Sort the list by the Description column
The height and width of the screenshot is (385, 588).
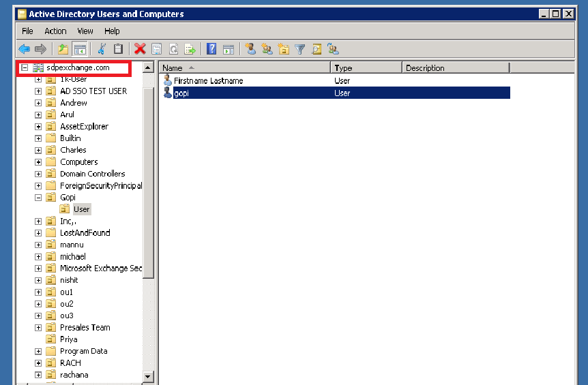[456, 67]
